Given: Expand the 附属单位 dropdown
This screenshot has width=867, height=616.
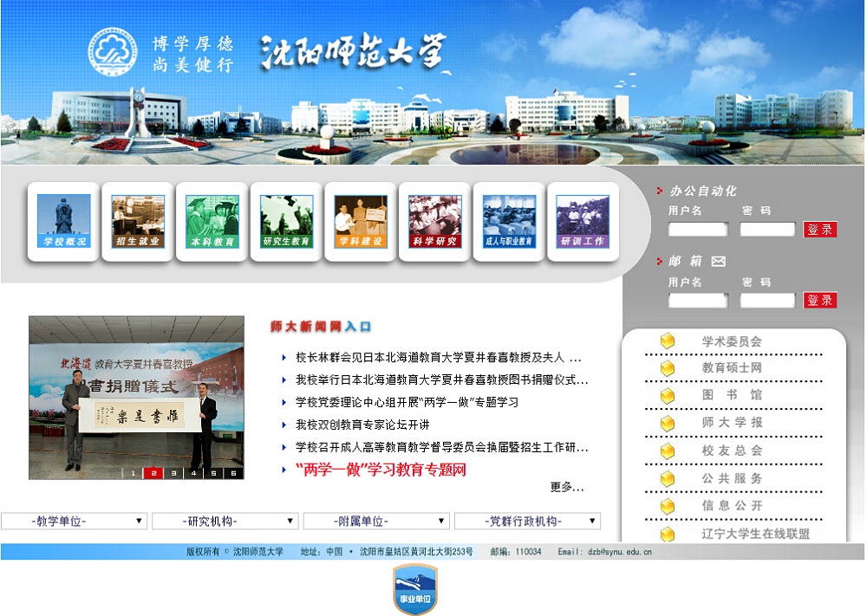Looking at the screenshot, I should (x=376, y=521).
